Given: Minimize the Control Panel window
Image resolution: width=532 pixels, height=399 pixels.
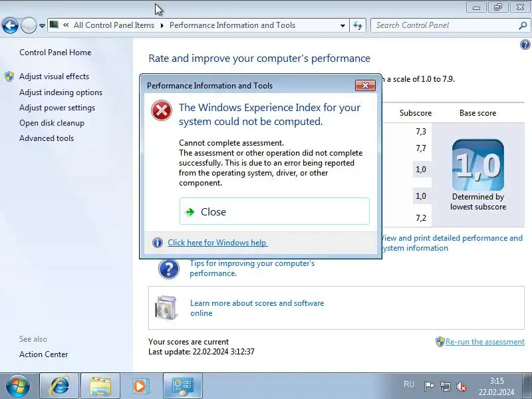Looking at the screenshot, I should tap(476, 7).
